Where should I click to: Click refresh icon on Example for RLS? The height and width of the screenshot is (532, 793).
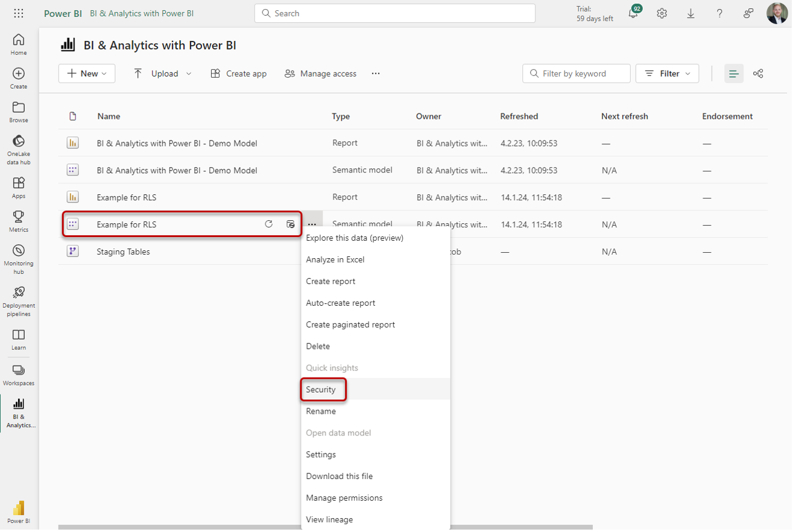click(x=269, y=224)
